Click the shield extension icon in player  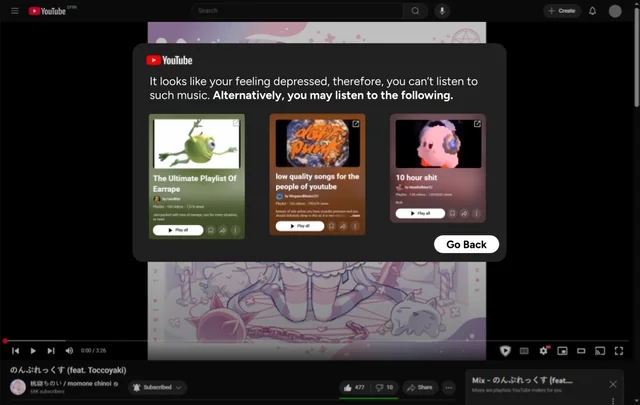click(x=505, y=351)
